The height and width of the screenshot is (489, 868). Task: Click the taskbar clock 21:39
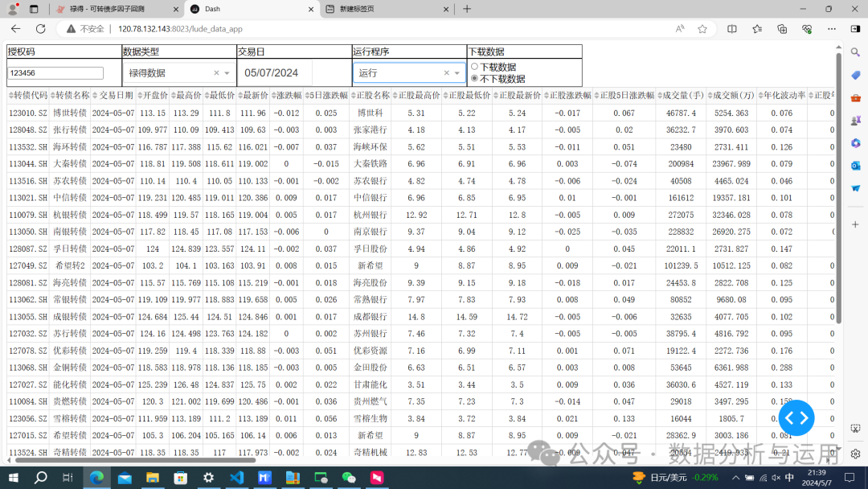(817, 478)
